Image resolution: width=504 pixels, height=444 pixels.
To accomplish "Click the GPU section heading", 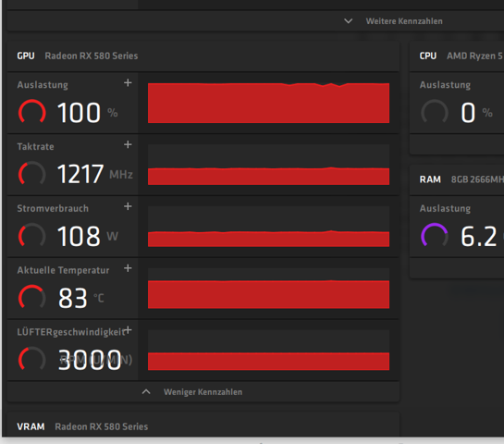I will click(x=26, y=55).
